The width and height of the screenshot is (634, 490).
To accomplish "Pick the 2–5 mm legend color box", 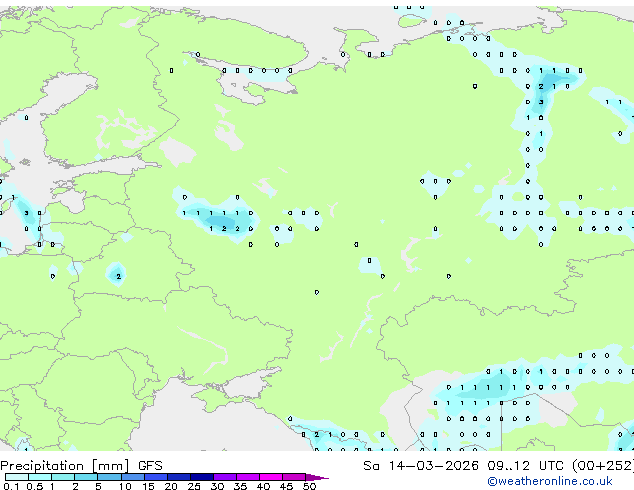I will coord(86,477).
